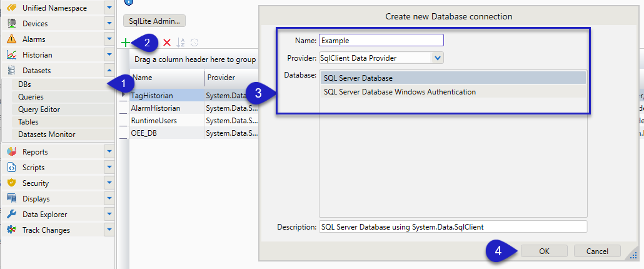The width and height of the screenshot is (644, 269).
Task: Click the Name text field
Action: pos(381,40)
